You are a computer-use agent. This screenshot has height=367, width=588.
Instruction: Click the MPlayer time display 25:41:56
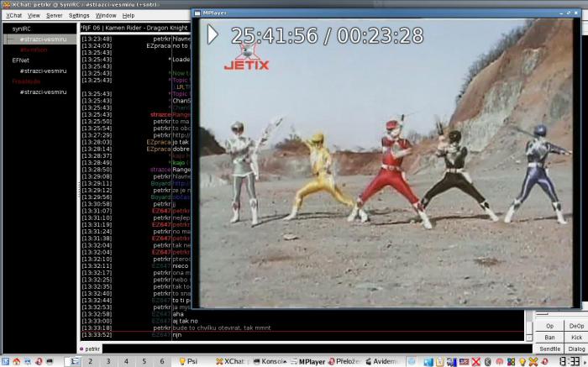275,35
